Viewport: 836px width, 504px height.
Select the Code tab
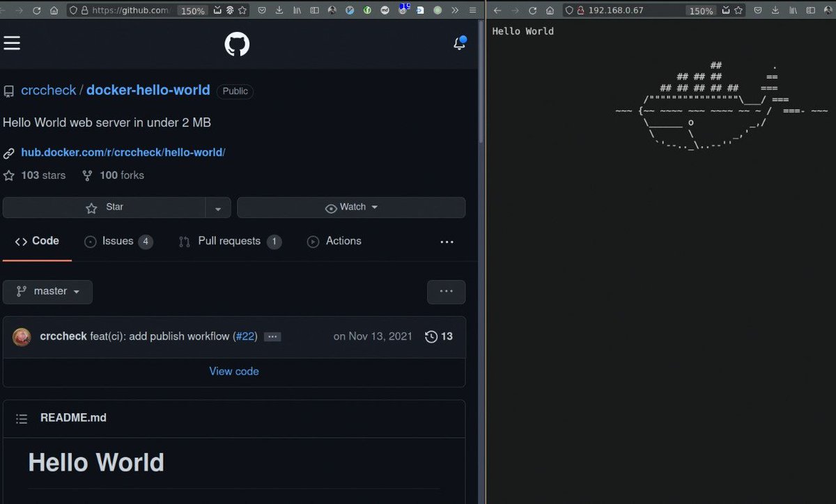click(37, 242)
